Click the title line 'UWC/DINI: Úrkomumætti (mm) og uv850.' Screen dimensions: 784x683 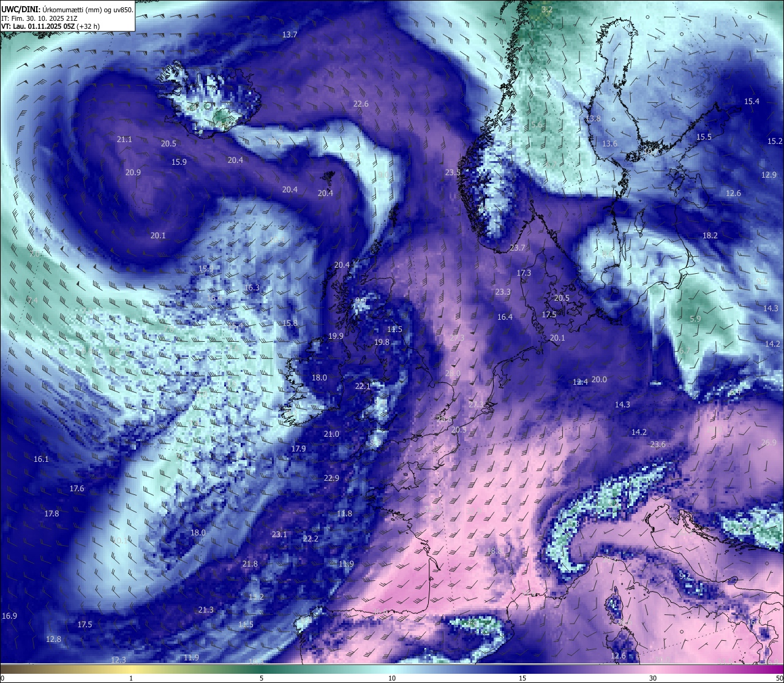point(67,9)
